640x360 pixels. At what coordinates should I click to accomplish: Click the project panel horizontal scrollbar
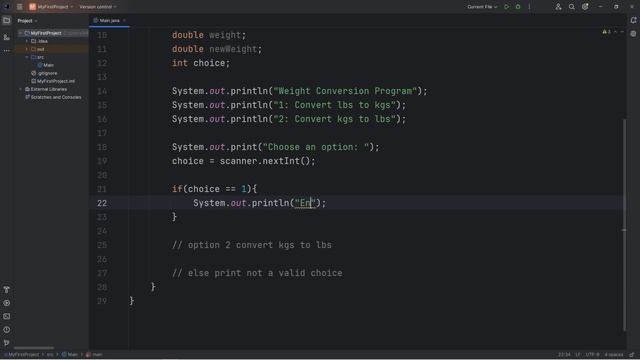34,348
